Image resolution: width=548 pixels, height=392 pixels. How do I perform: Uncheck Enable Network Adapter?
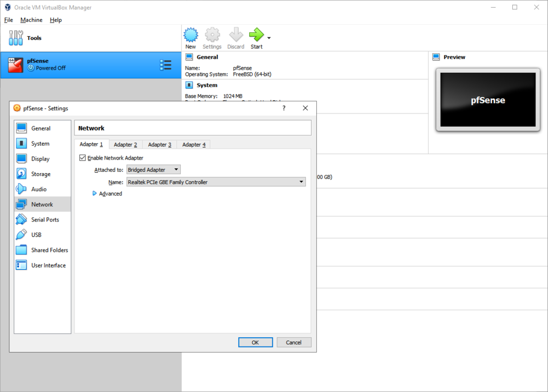point(83,157)
